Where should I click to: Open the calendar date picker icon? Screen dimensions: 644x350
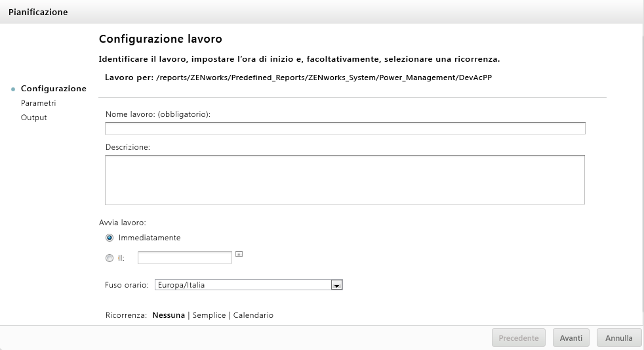239,254
